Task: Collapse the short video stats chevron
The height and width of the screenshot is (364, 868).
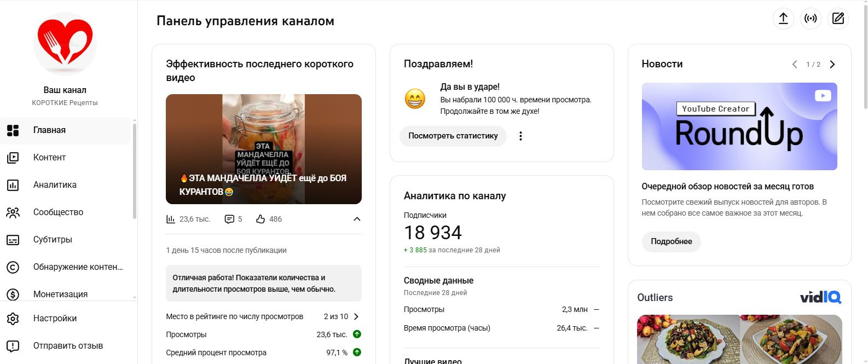Action: pos(357,219)
